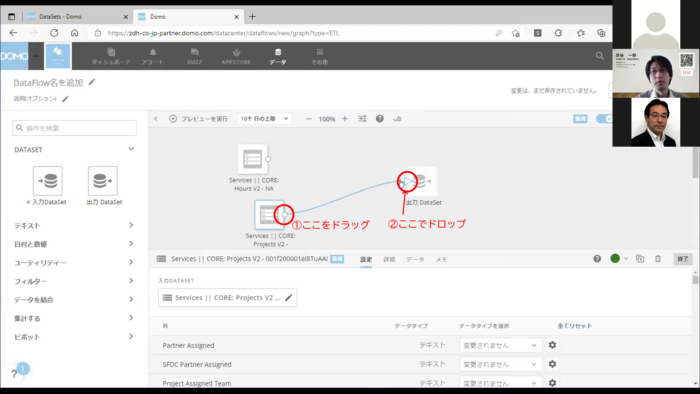Click the plus button beside the DOMO logo

point(36,56)
